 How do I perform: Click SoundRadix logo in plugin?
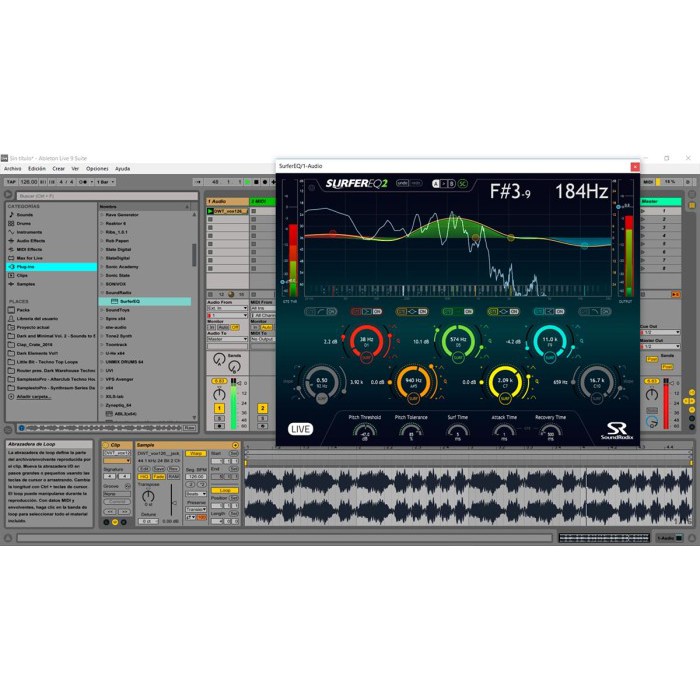pyautogui.click(x=617, y=431)
